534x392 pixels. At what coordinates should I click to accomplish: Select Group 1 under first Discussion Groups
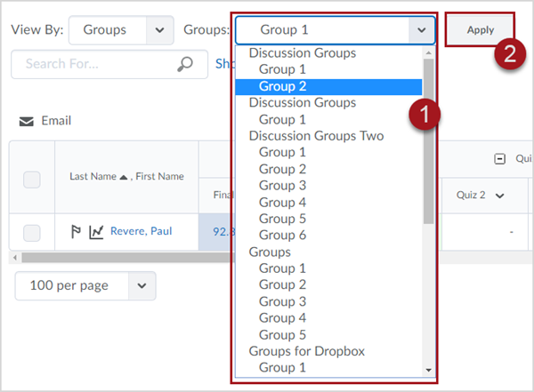coord(282,69)
